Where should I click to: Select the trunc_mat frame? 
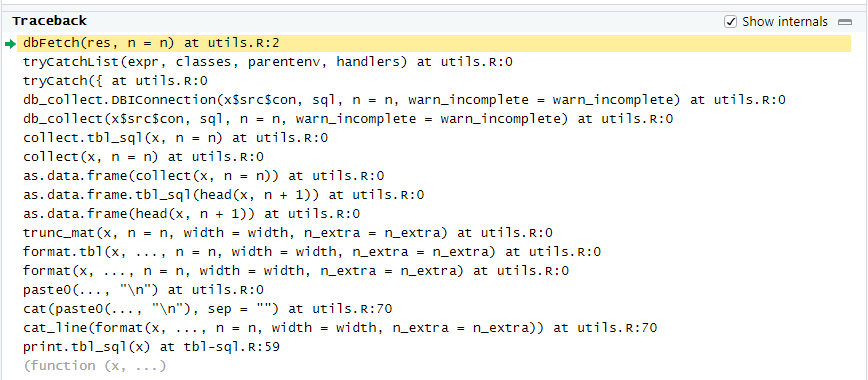(x=287, y=233)
